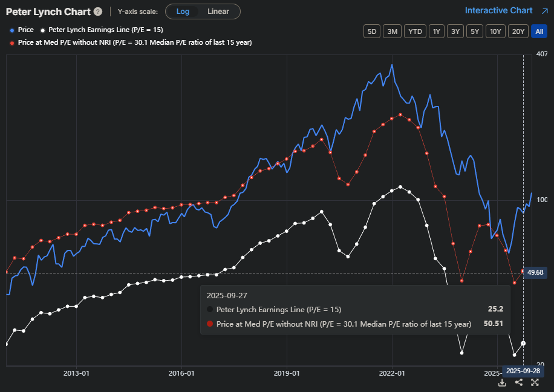554x392 pixels.
Task: Open the Interactive Chart link
Action: click(498, 10)
